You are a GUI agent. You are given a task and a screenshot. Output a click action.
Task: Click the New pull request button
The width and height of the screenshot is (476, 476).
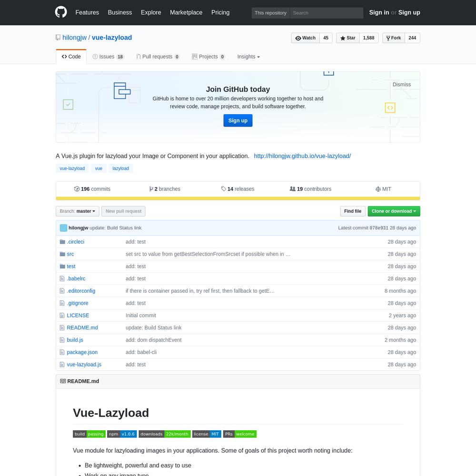point(124,211)
